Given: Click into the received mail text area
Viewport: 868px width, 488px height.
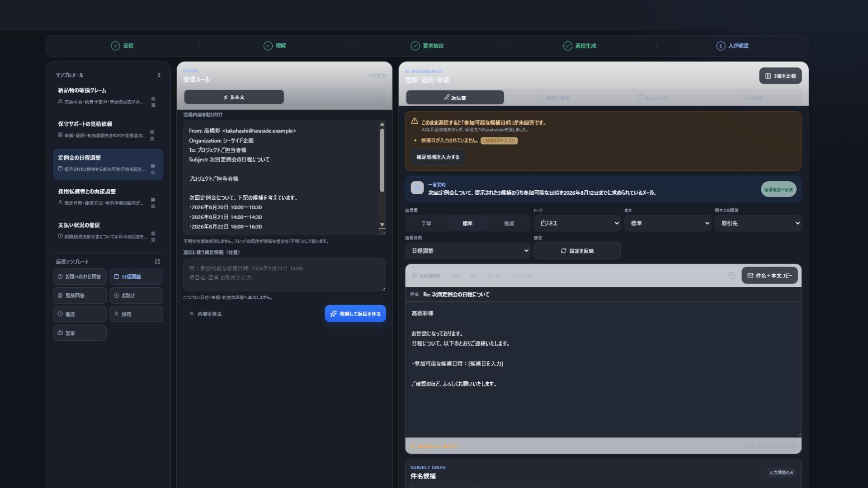Looking at the screenshot, I should (x=281, y=178).
